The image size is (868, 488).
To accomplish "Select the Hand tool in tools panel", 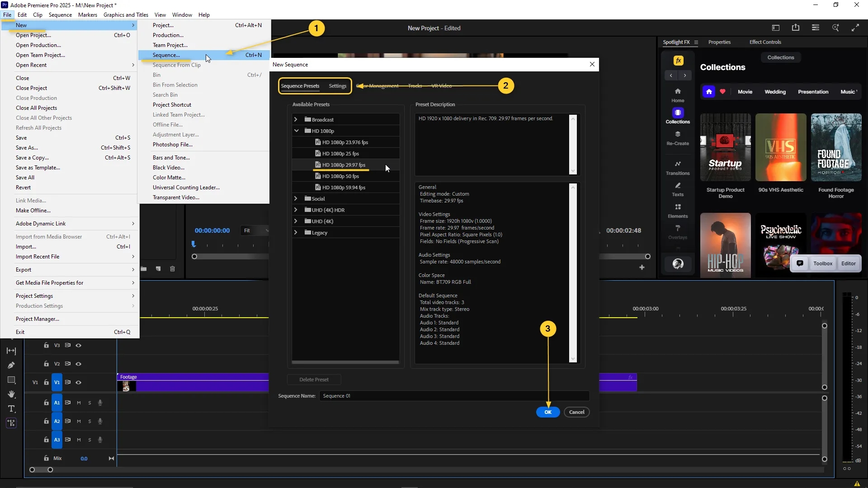I will (x=11, y=394).
